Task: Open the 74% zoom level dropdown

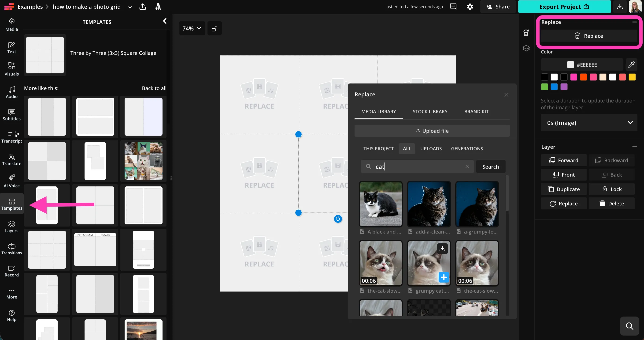Action: [x=192, y=28]
